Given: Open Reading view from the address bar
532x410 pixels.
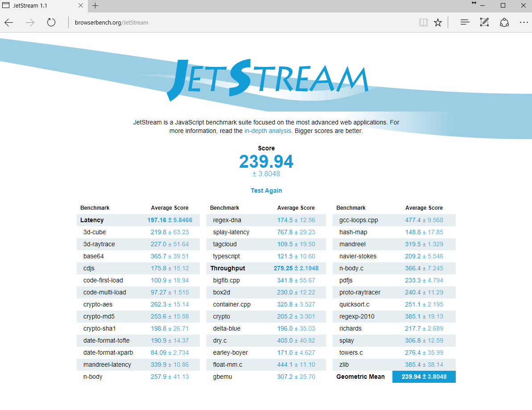Looking at the screenshot, I should coord(423,22).
